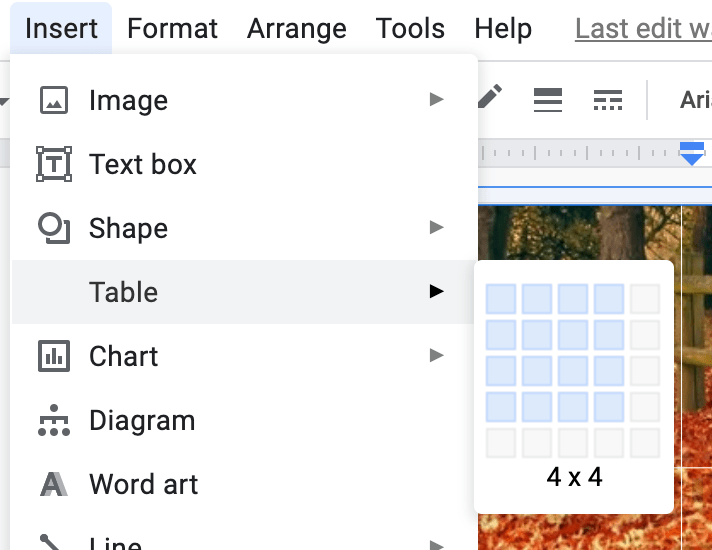
Task: Open the Last edit history link
Action: (642, 28)
